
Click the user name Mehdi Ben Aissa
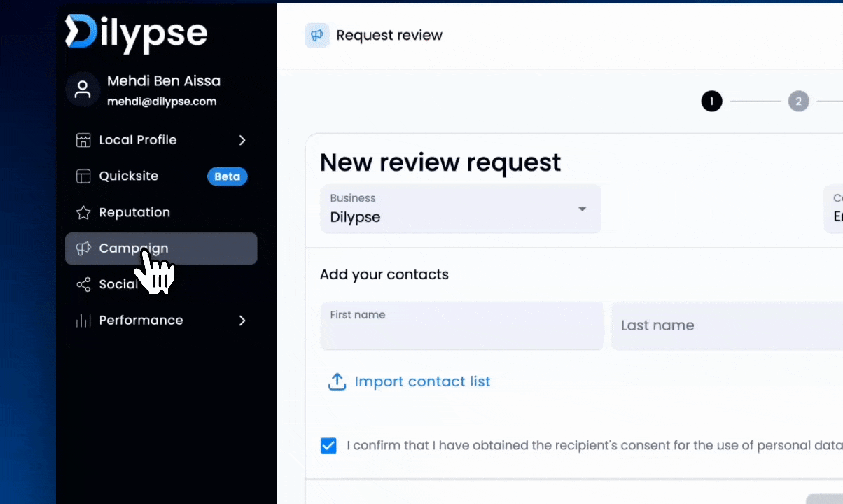pos(164,81)
